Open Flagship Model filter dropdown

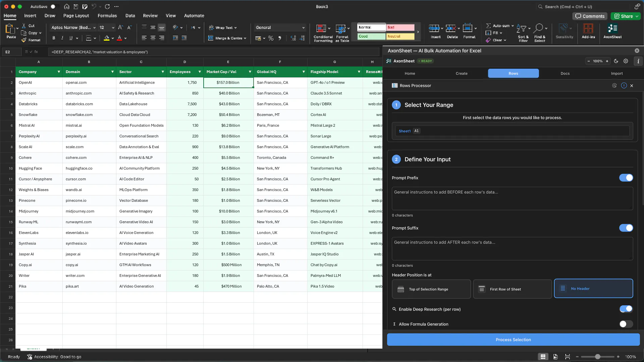(x=359, y=72)
